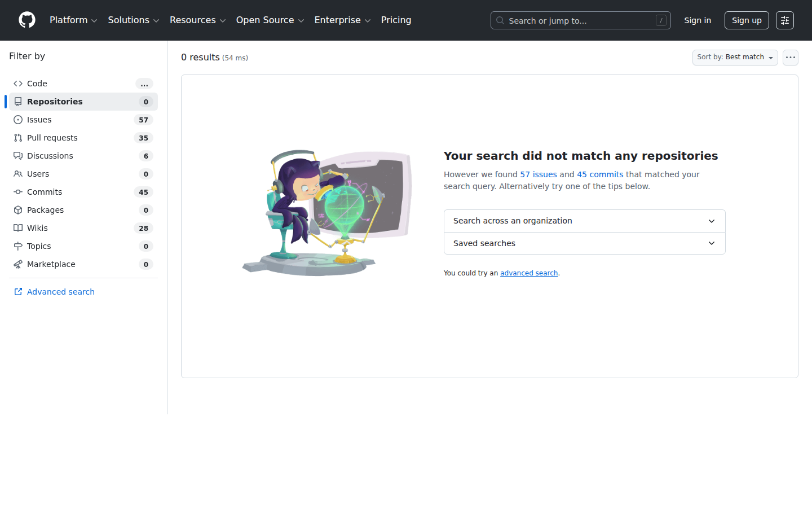Image resolution: width=812 pixels, height=508 pixels.
Task: Follow the 57 issues link
Action: (538, 174)
